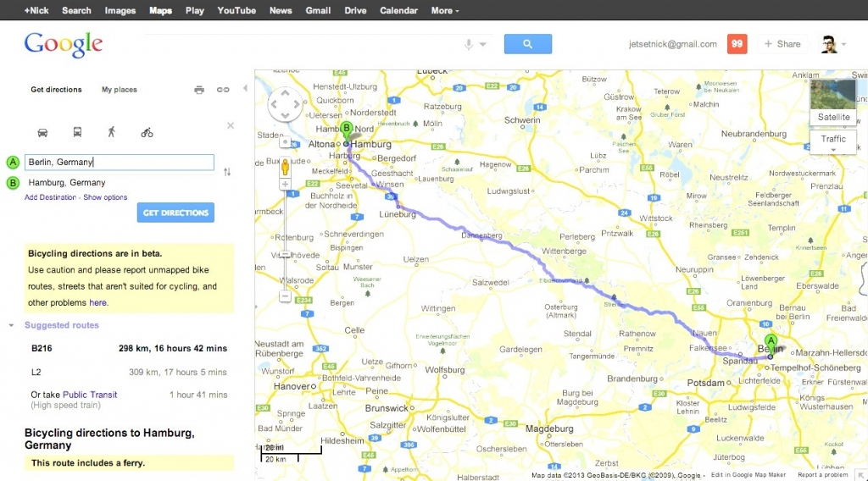Close the directions mode panel
Image resolution: width=868 pixels, height=481 pixels.
[x=230, y=126]
